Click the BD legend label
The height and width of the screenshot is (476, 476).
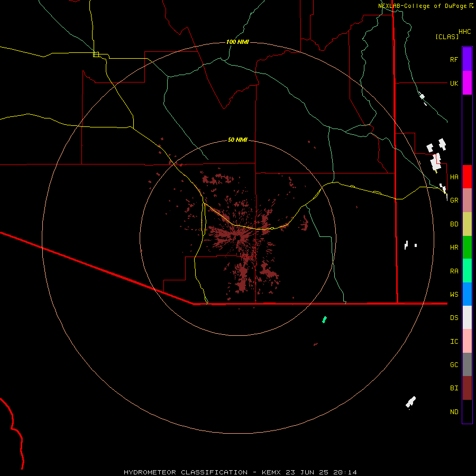(x=454, y=224)
